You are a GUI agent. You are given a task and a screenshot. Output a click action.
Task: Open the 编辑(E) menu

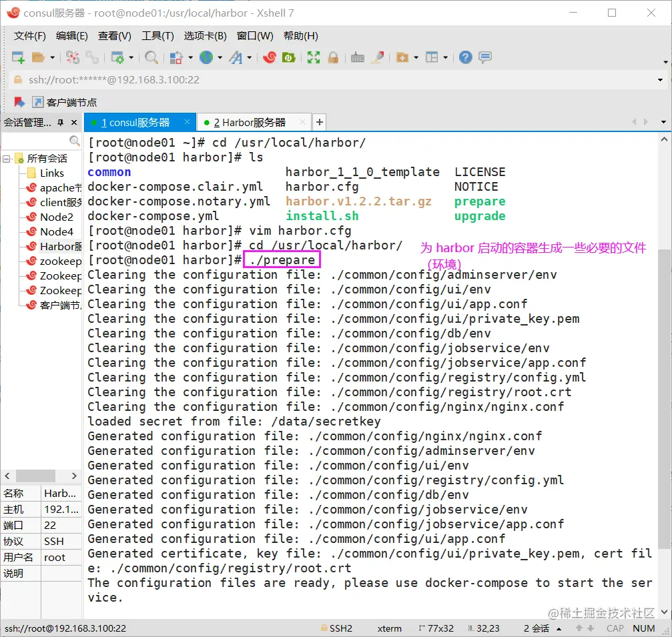(71, 35)
